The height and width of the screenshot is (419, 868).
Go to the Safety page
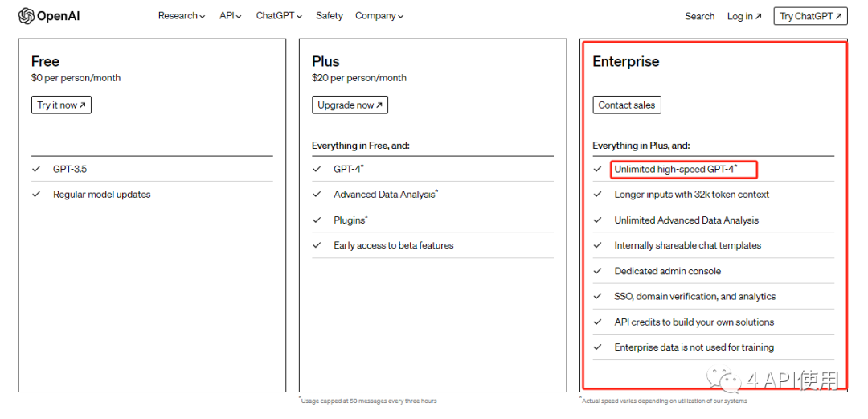pyautogui.click(x=330, y=16)
